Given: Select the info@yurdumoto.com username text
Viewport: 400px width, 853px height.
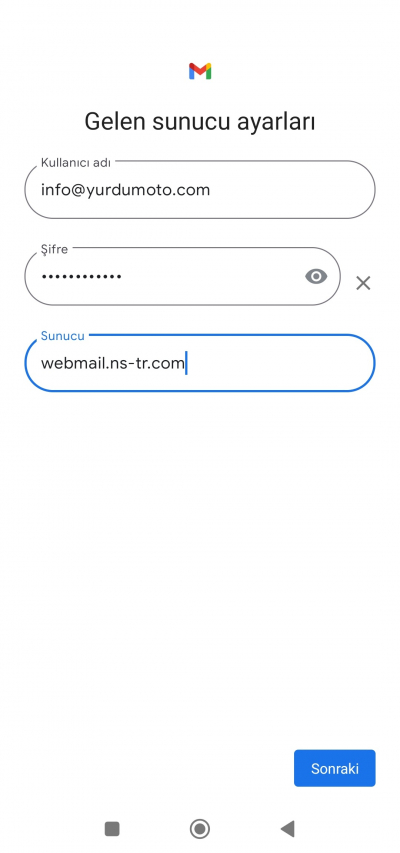Looking at the screenshot, I should [x=125, y=190].
